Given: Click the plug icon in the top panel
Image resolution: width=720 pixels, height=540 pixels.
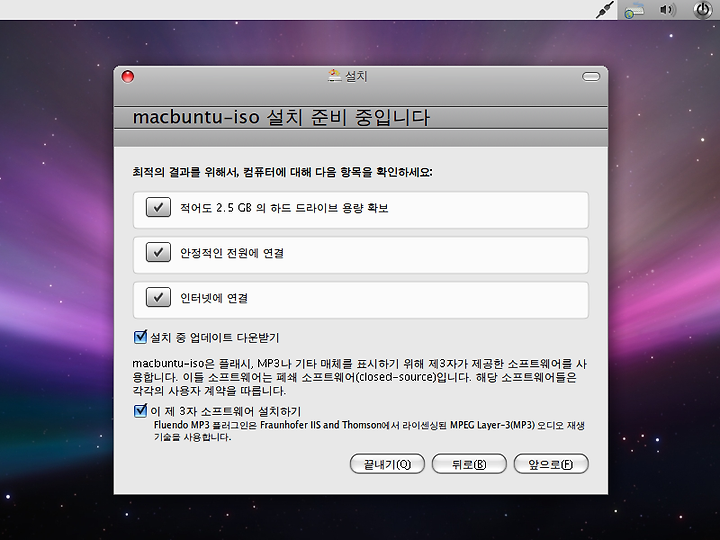Looking at the screenshot, I should tap(605, 10).
